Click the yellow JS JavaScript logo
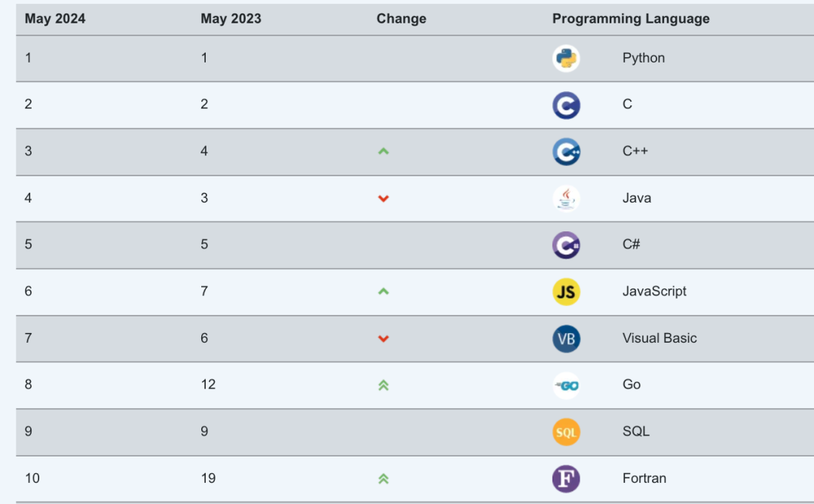The image size is (814, 504). [x=566, y=292]
